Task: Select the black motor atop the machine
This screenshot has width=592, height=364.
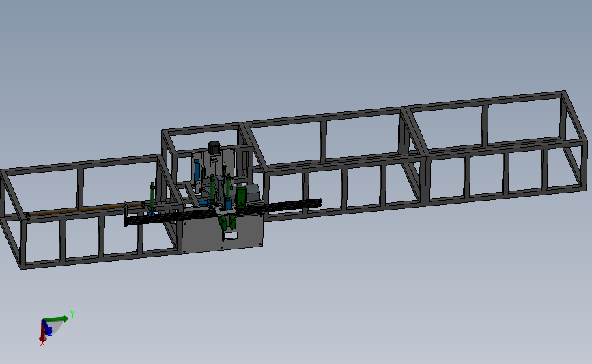Action: point(214,148)
